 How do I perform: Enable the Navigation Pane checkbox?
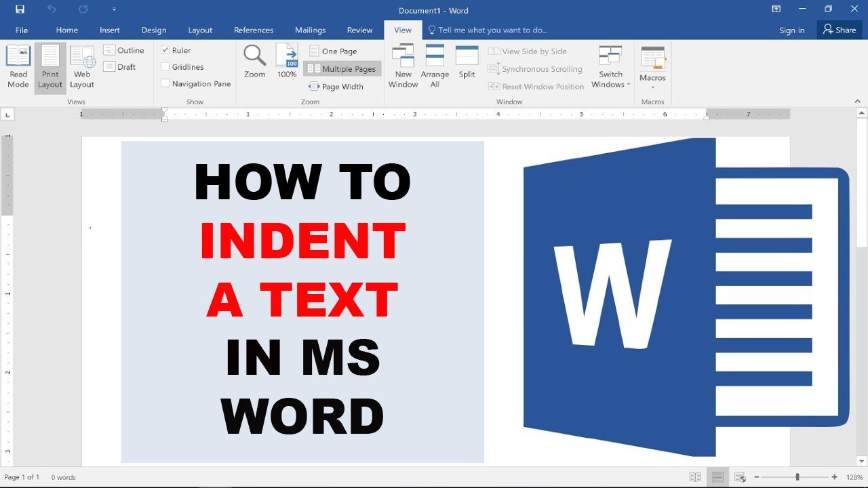click(x=165, y=83)
